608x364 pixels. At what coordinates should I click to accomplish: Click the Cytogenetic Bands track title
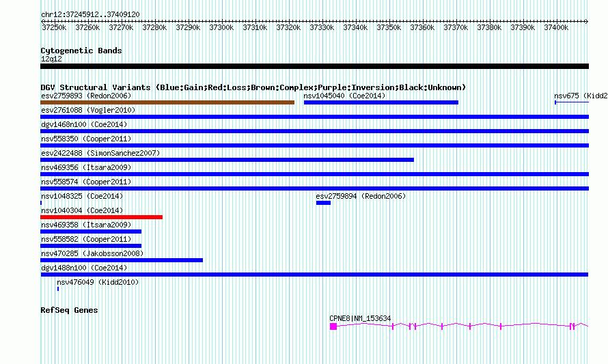pyautogui.click(x=81, y=51)
